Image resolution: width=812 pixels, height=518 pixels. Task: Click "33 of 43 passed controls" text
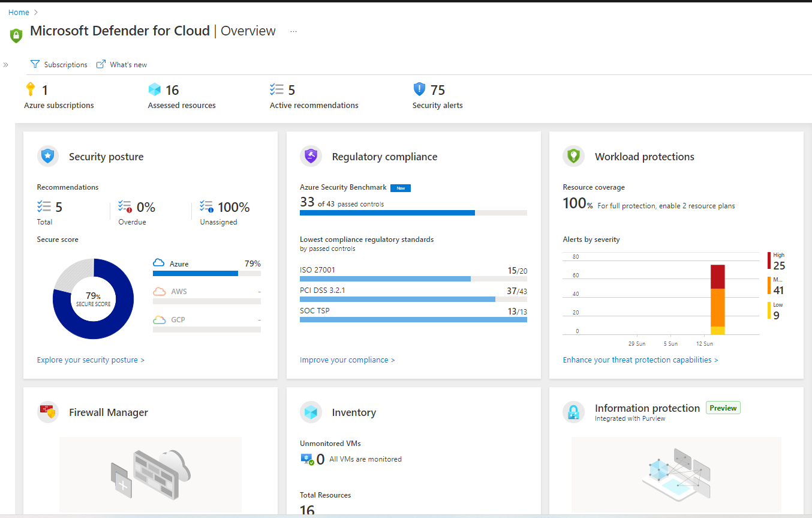point(342,202)
